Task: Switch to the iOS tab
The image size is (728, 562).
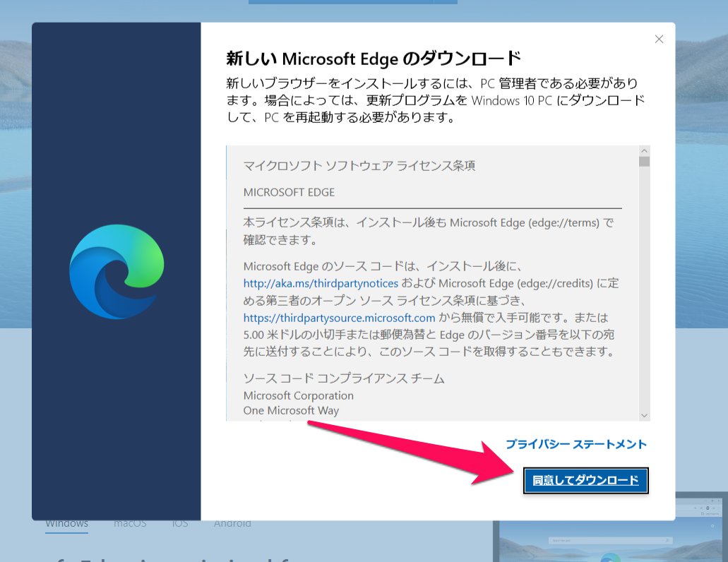Action: pyautogui.click(x=179, y=523)
